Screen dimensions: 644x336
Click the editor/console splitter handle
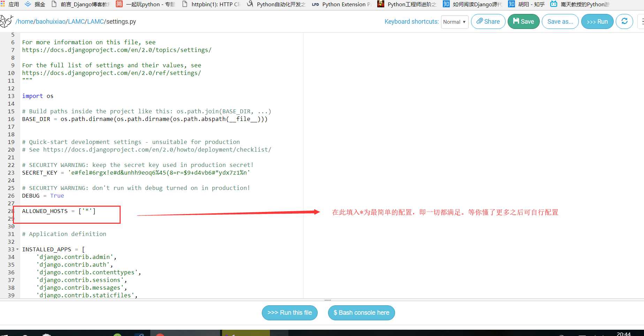coord(328,300)
